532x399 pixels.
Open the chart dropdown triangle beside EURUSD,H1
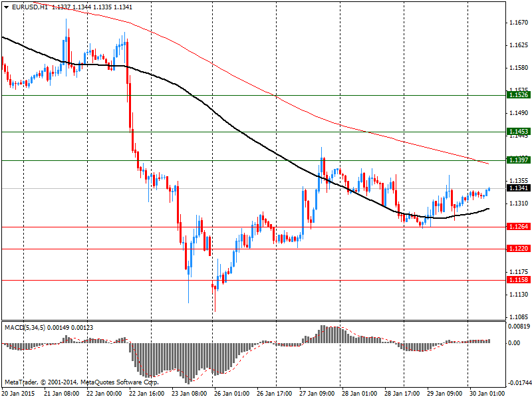pyautogui.click(x=7, y=7)
